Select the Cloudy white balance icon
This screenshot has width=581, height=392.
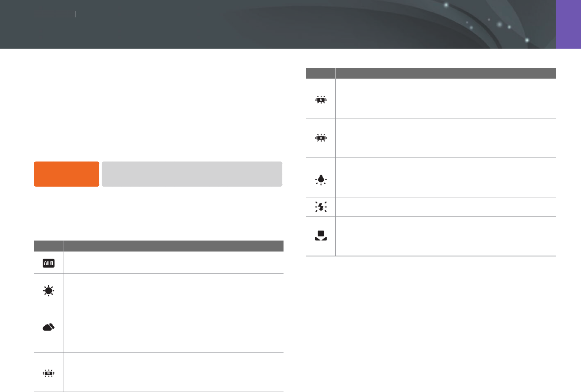point(49,327)
